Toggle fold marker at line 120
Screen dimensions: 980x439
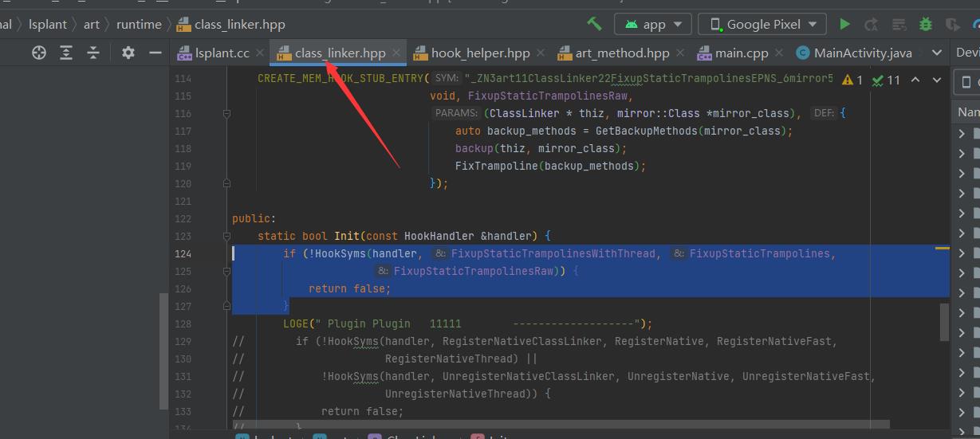tap(226, 184)
